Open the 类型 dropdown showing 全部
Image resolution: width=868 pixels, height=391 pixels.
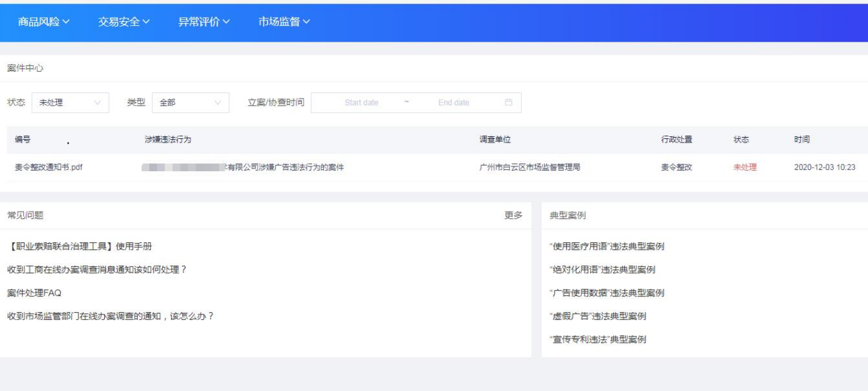coord(190,103)
